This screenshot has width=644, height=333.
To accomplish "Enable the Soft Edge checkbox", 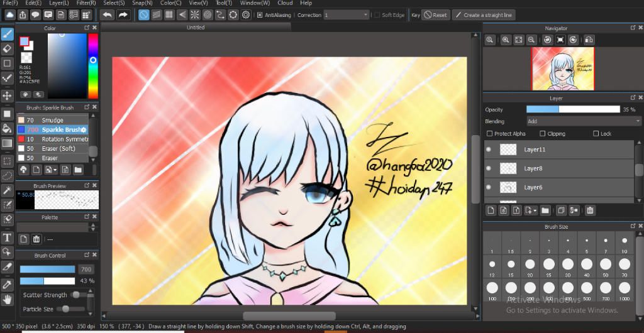I will pyautogui.click(x=377, y=15).
